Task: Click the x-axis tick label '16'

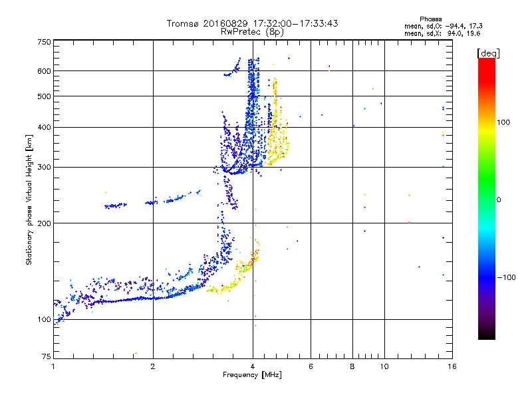Action: pos(452,366)
